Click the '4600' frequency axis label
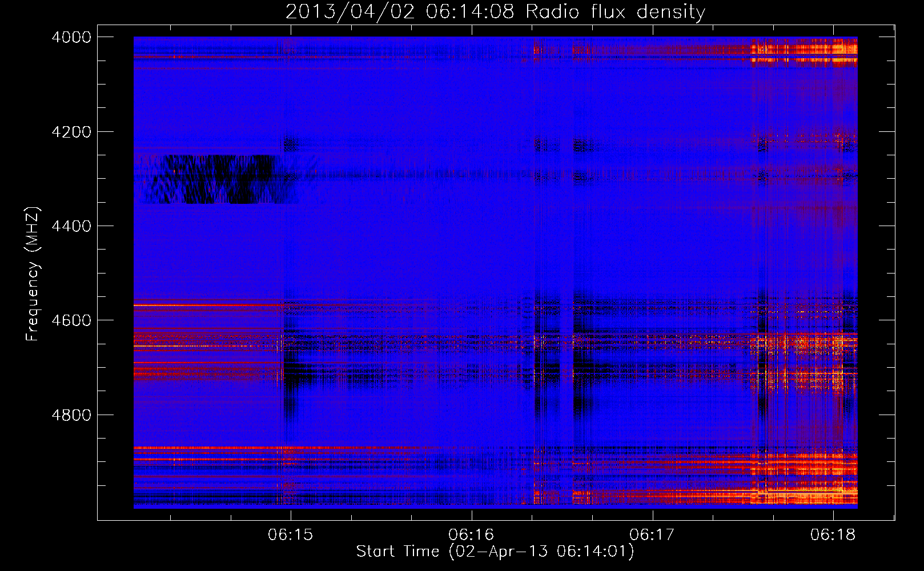This screenshot has height=571, width=924. coord(71,320)
